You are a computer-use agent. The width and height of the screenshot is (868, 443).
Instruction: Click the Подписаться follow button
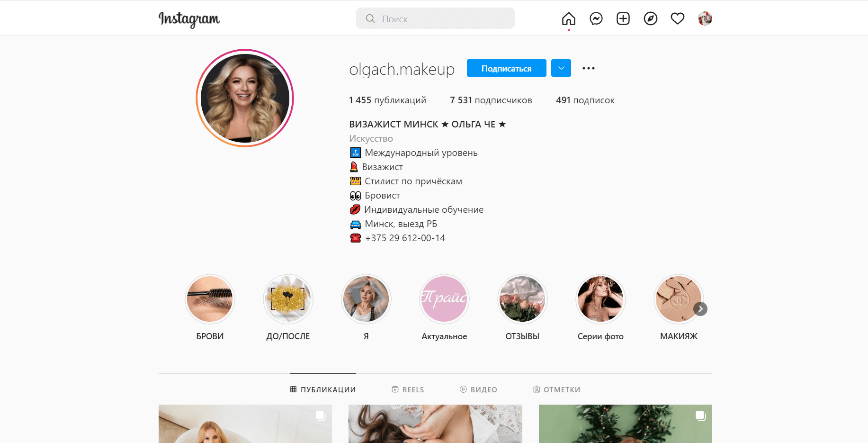click(507, 68)
